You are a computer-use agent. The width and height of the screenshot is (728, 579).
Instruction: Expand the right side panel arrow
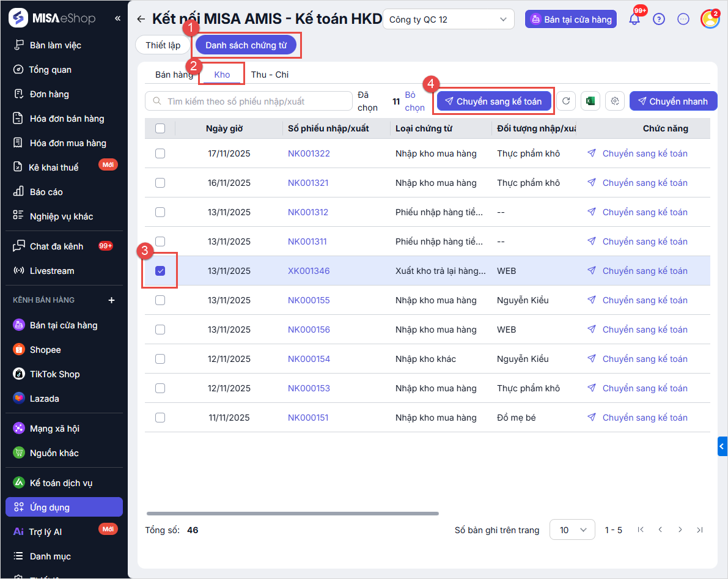point(722,446)
